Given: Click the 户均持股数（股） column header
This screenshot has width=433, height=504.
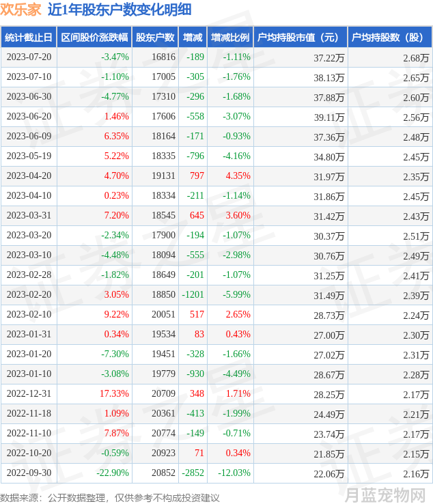Looking at the screenshot, I should 390,38.
